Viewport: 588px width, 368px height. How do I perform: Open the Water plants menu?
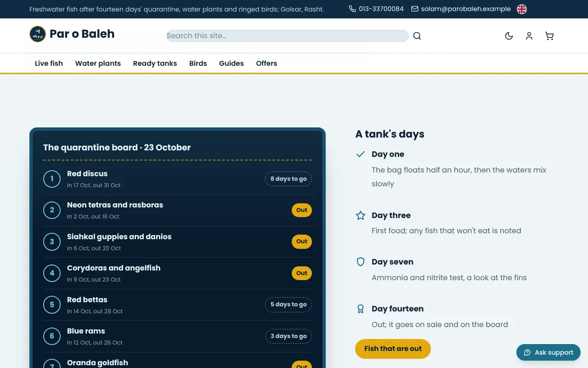[x=98, y=63]
